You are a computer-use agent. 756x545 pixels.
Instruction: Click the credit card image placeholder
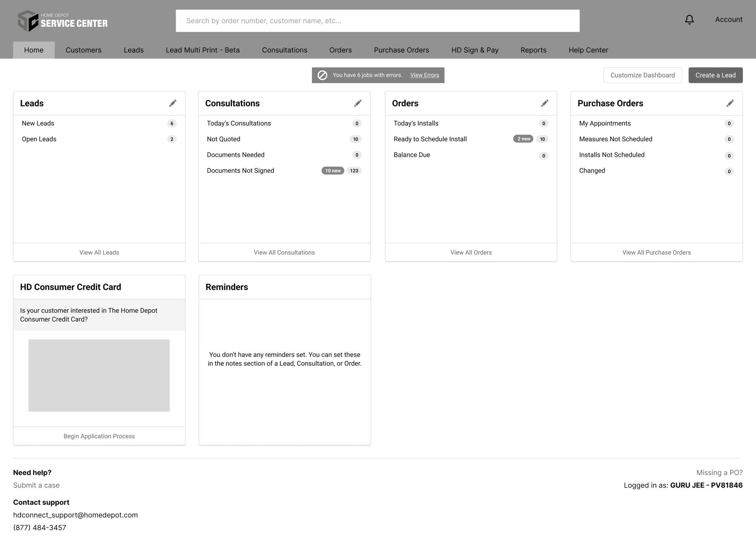tap(99, 376)
